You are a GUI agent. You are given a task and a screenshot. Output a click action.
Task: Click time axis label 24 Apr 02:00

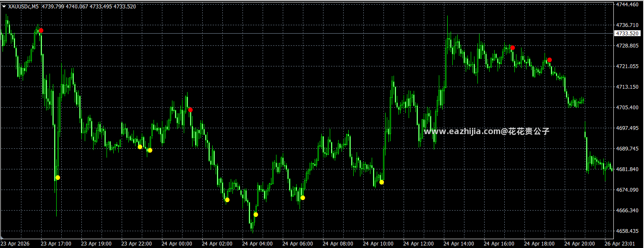coord(217,243)
